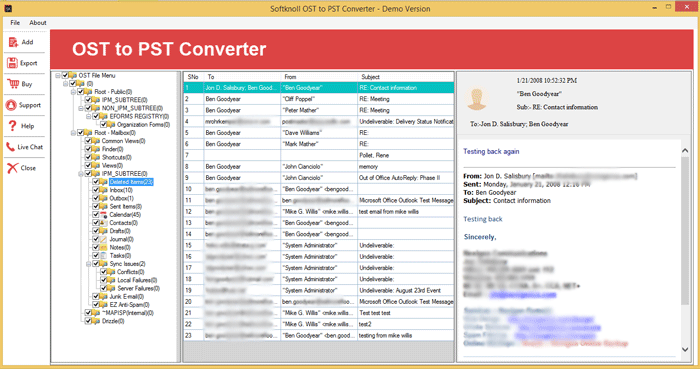The image size is (700, 369).
Task: Select the Shortcuts(0) tree item
Action: tap(117, 157)
